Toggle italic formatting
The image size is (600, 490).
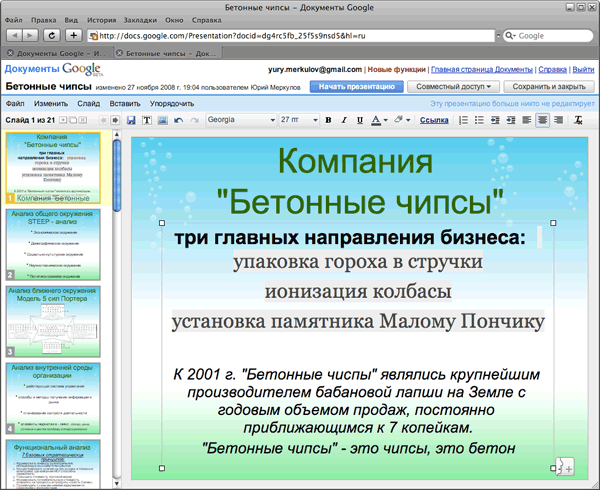click(x=344, y=120)
